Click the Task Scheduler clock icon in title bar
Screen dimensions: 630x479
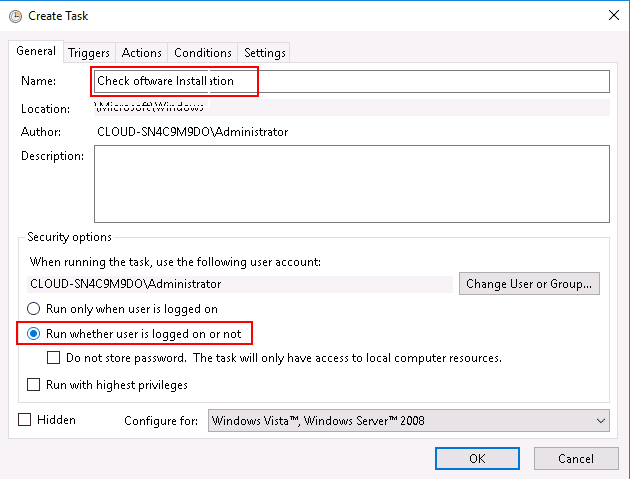tap(15, 16)
